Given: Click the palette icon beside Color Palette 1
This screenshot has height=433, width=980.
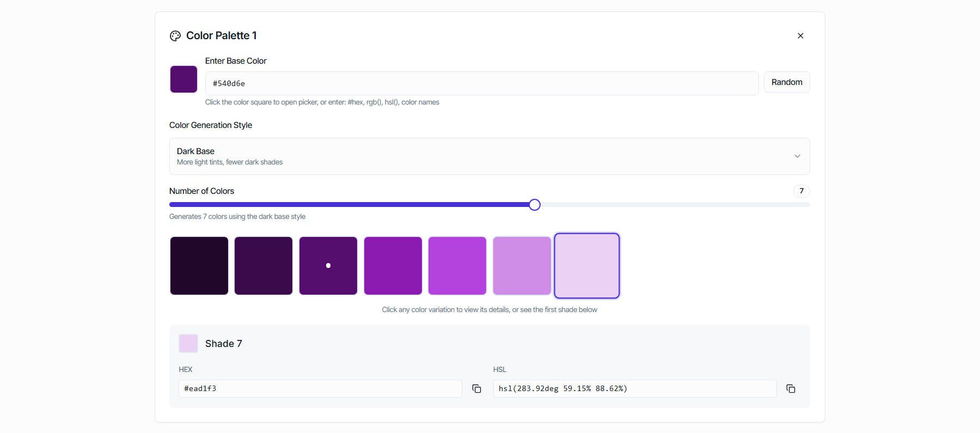Looking at the screenshot, I should [x=175, y=36].
